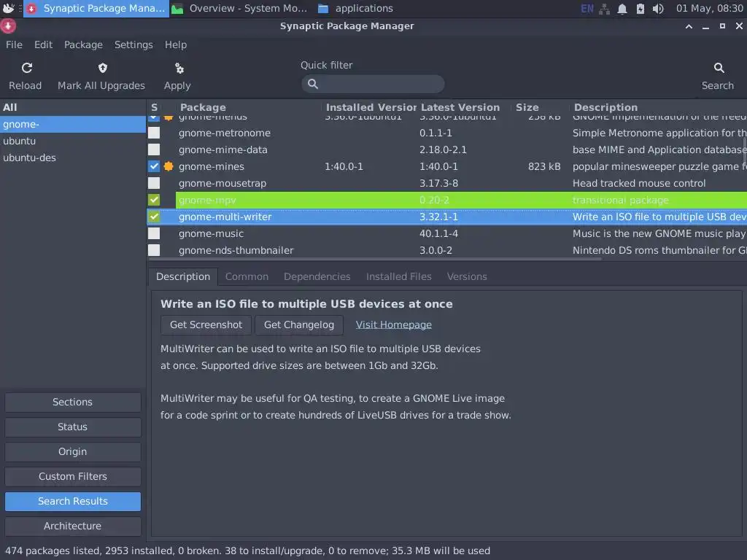Sort by the Package column header
The height and width of the screenshot is (560, 747).
pos(248,108)
